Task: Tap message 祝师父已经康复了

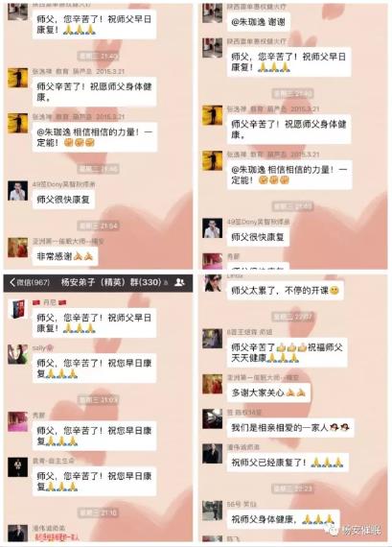Action: [288, 463]
